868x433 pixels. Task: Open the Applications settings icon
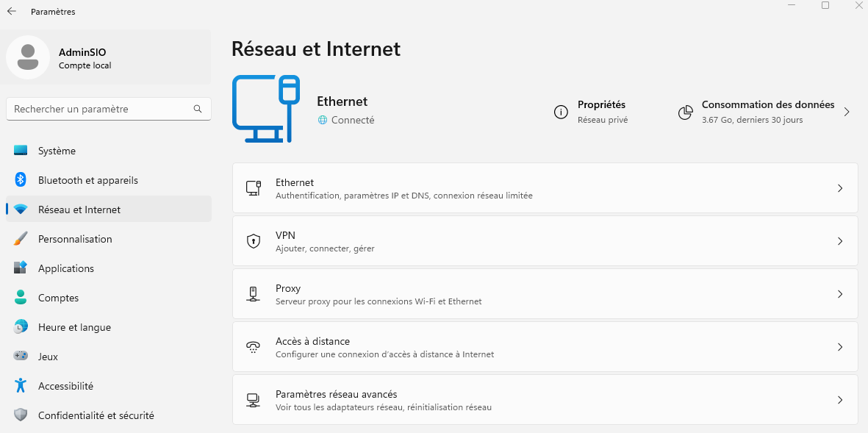(21, 268)
